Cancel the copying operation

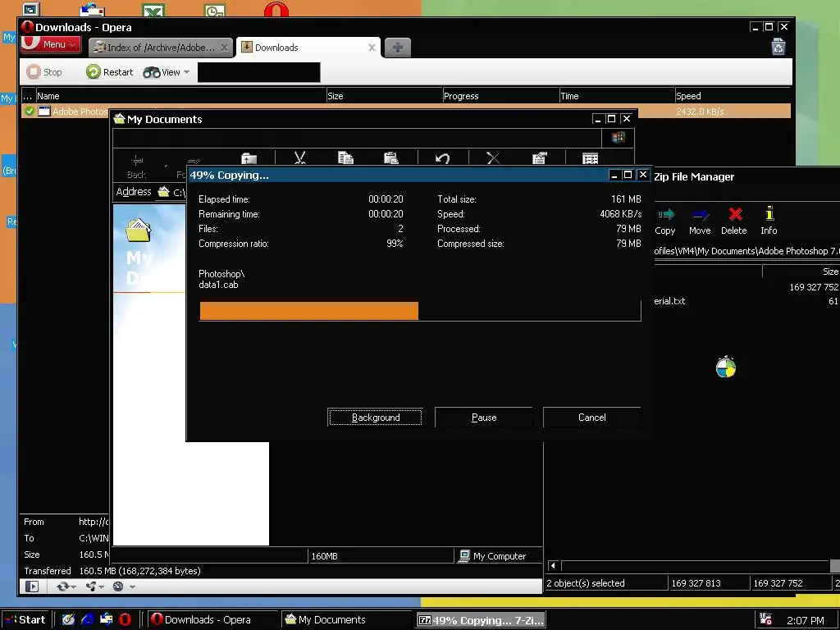click(592, 418)
